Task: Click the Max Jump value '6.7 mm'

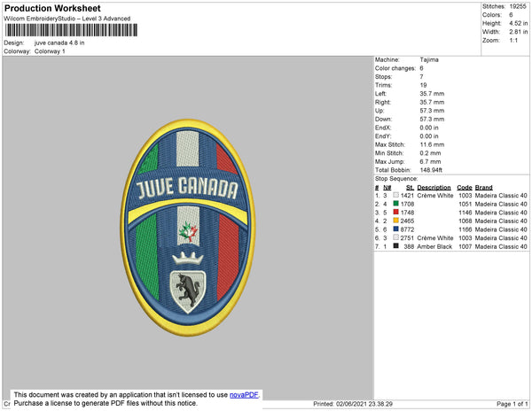Action: (430, 161)
